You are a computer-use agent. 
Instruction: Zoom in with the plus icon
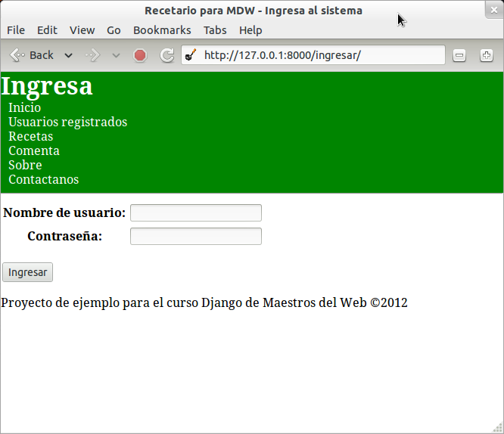tap(487, 55)
